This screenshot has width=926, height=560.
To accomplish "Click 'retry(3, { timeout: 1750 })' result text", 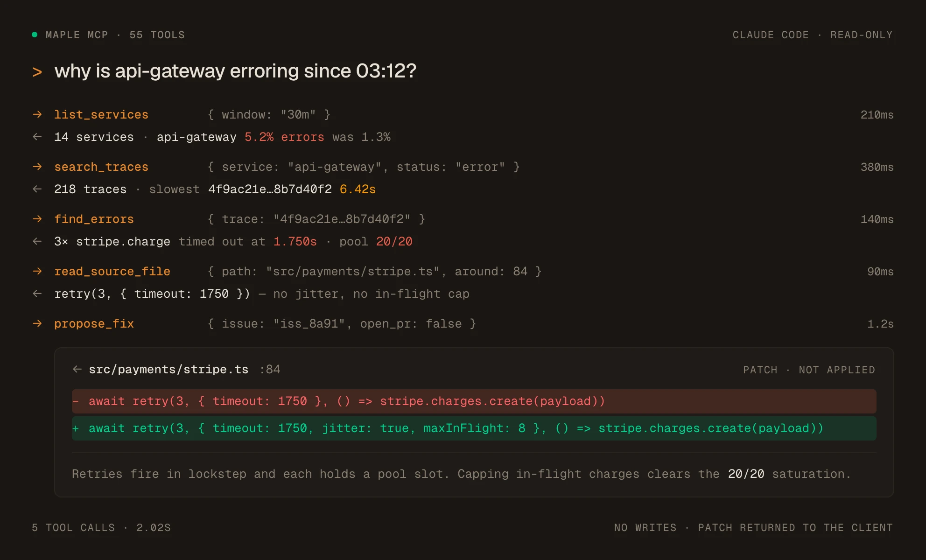I will pyautogui.click(x=152, y=294).
